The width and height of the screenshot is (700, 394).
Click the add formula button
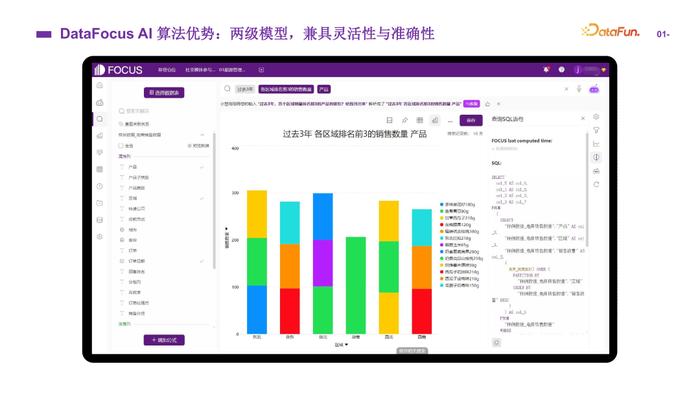[x=164, y=340]
